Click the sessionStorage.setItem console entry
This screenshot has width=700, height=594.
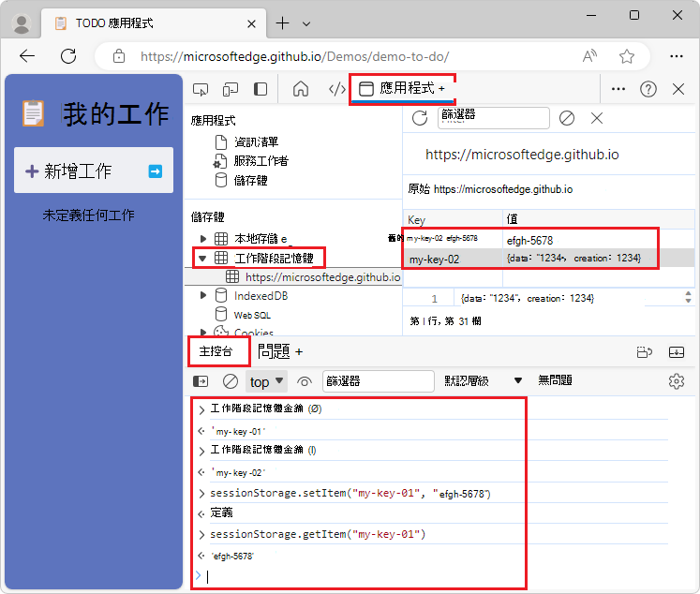pyautogui.click(x=350, y=494)
